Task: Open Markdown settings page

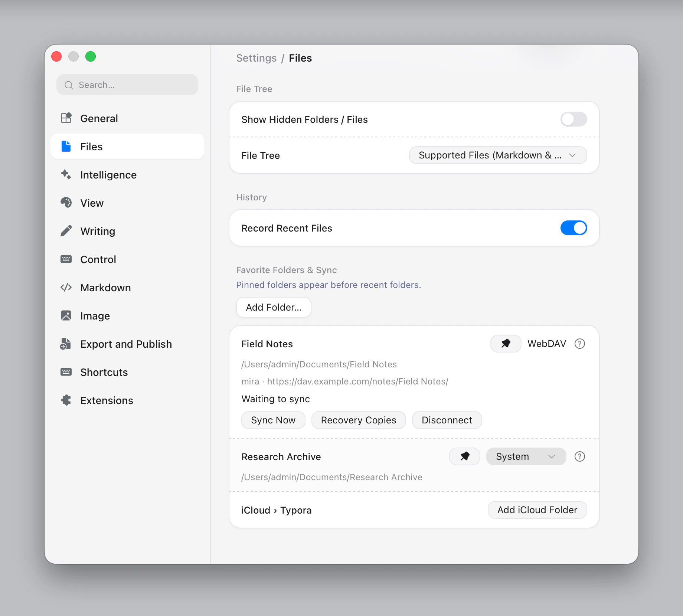Action: pyautogui.click(x=127, y=287)
